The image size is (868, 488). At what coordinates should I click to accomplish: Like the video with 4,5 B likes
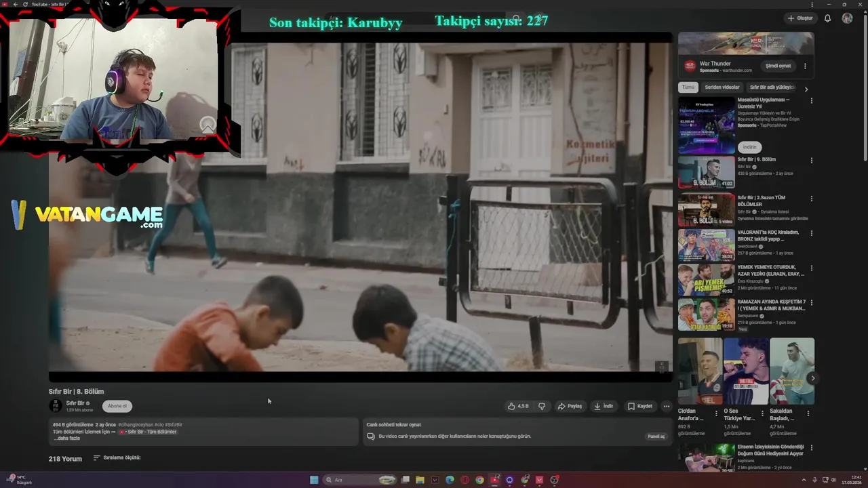point(518,406)
